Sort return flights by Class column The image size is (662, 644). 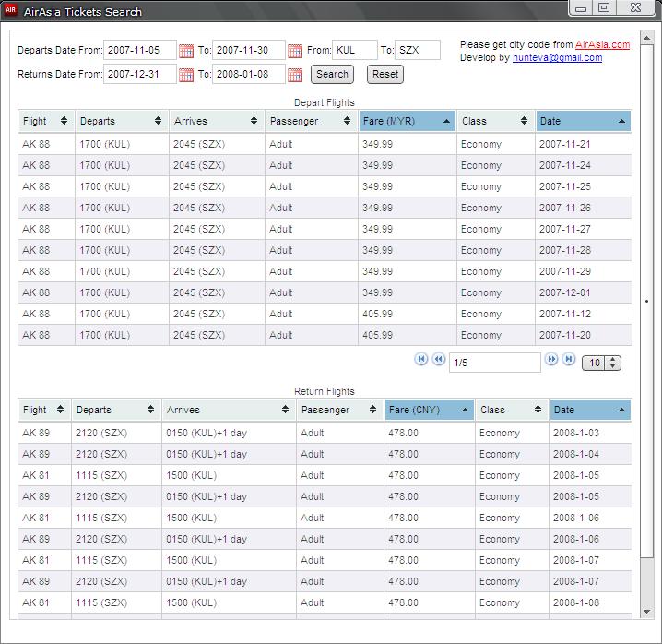coord(512,410)
